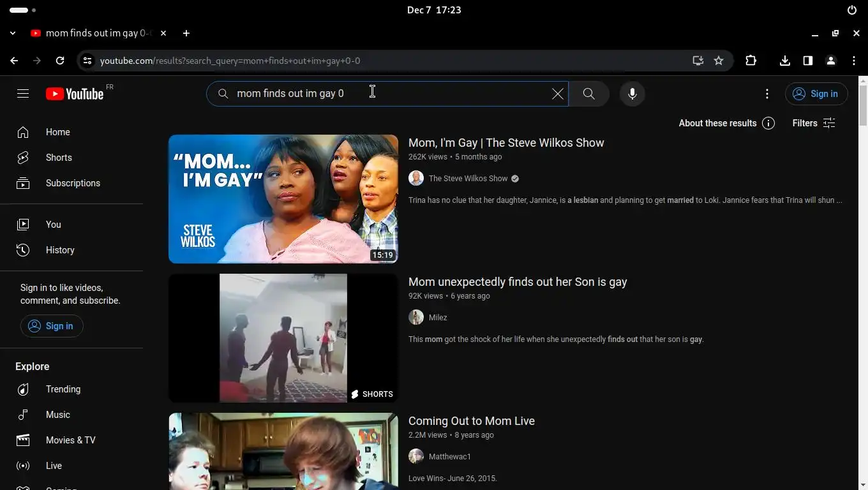Expand the tab search dropdown arrow
This screenshot has height=490, width=868.
point(13,33)
